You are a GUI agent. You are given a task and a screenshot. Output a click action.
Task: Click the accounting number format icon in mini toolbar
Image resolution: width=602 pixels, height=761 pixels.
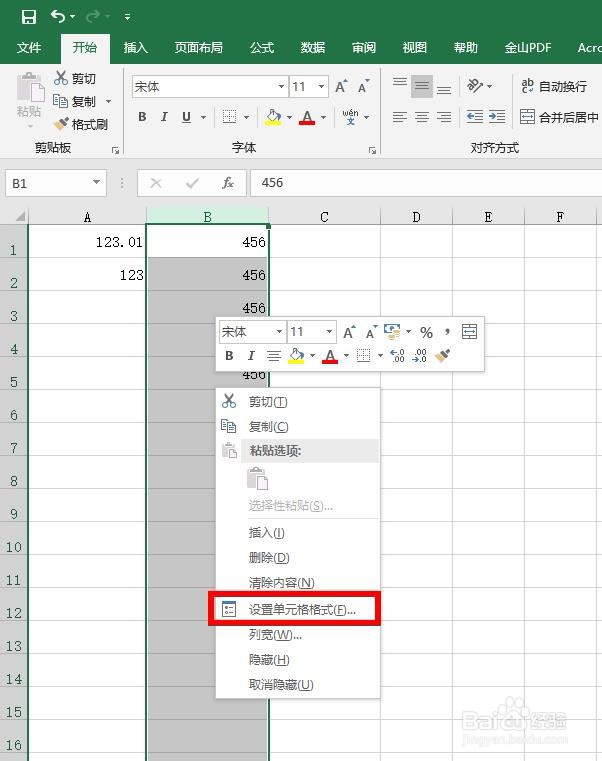point(392,332)
